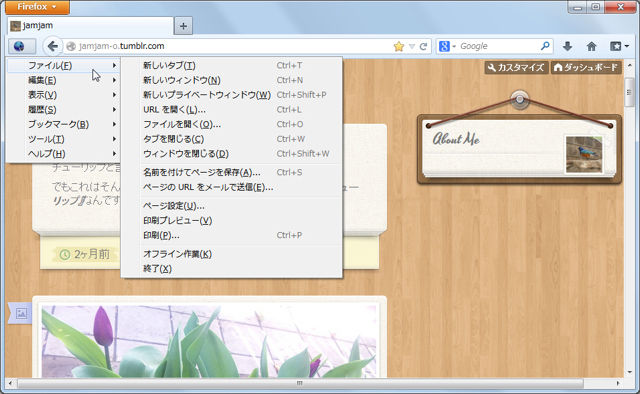Click the vertical scrollbar down arrow
This screenshot has height=394, width=640.
(629, 372)
